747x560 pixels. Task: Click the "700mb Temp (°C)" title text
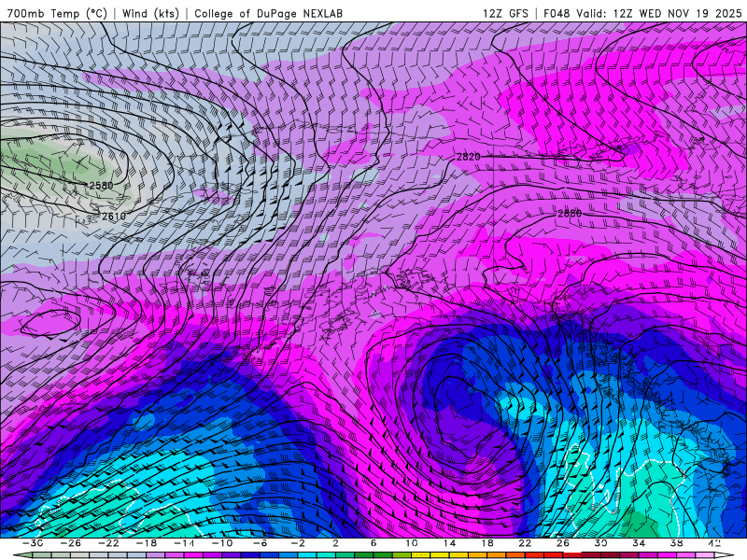[57, 13]
